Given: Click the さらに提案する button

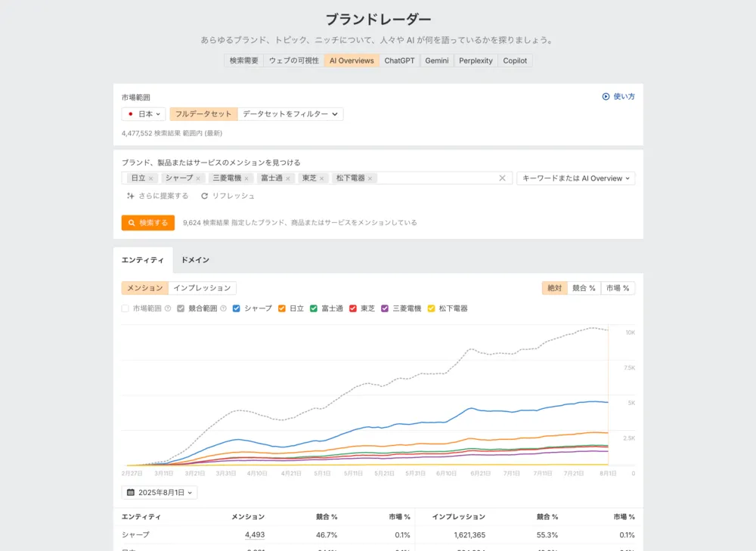Looking at the screenshot, I should point(157,196).
